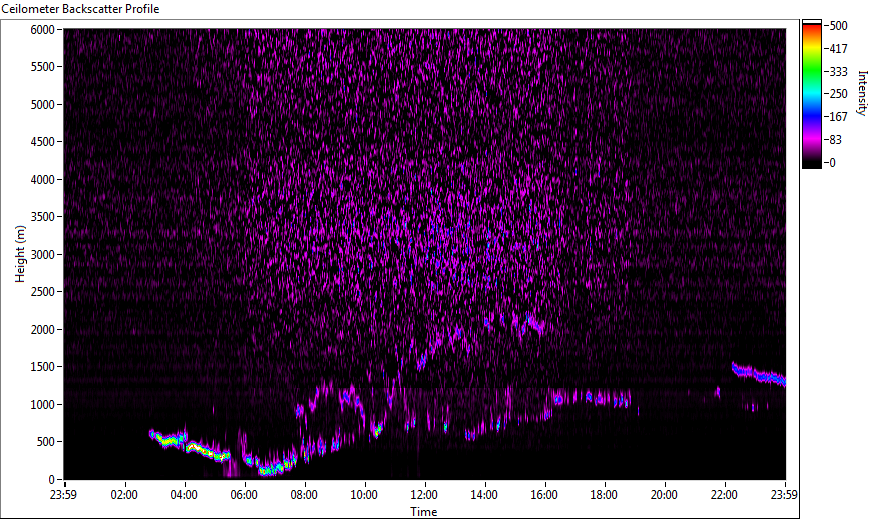The image size is (872, 519).
Task: Select the rightmost 23:59 time axis value
Action: 784,495
